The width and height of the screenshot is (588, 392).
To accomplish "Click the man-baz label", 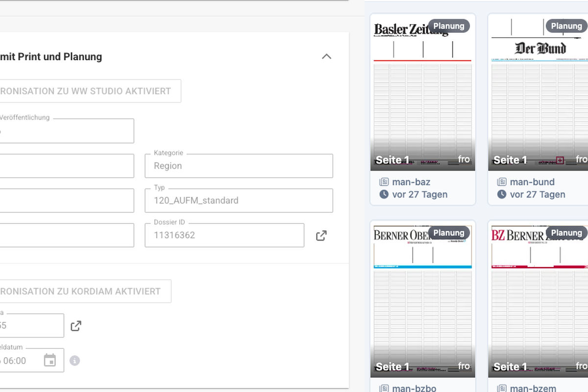I will [411, 182].
